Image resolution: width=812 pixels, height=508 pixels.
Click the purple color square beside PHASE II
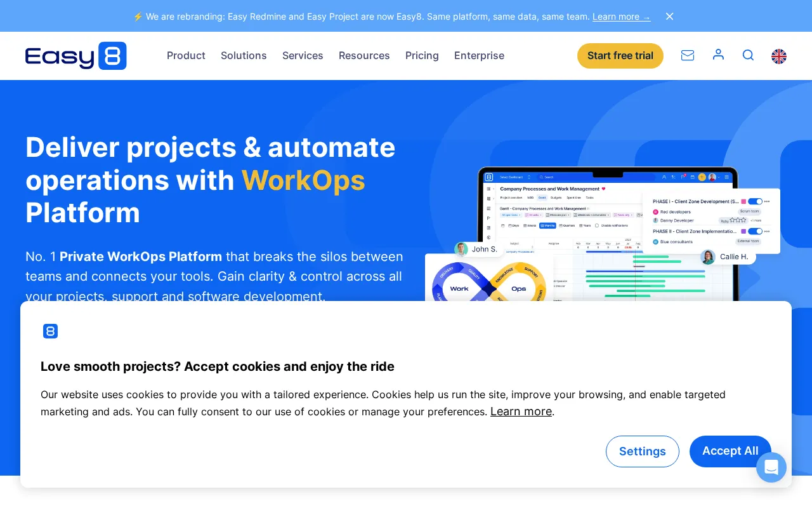(x=743, y=231)
